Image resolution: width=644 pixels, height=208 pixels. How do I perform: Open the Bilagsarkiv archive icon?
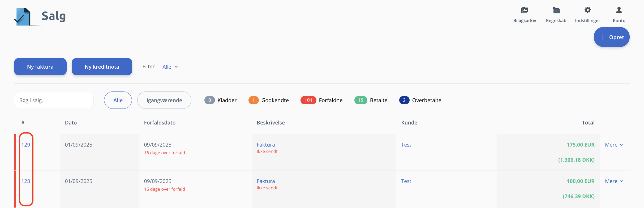(x=525, y=10)
